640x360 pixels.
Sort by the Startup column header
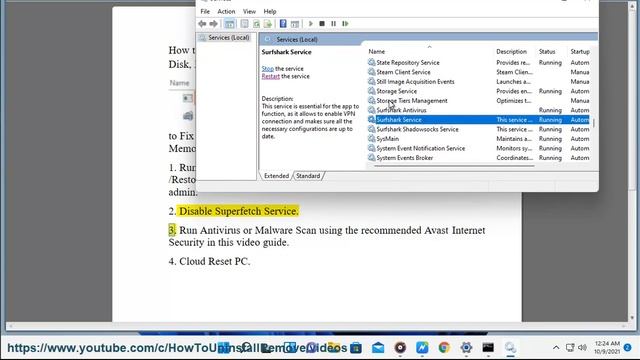(x=580, y=51)
